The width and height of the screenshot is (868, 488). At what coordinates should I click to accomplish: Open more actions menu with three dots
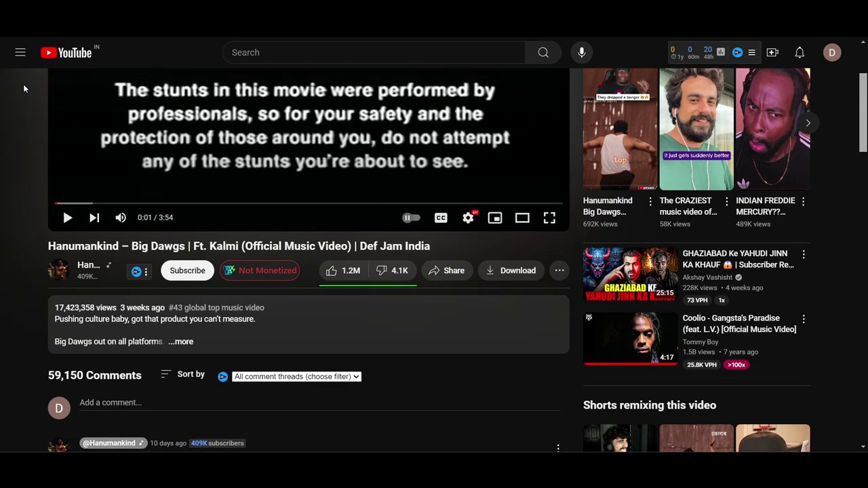pos(559,270)
